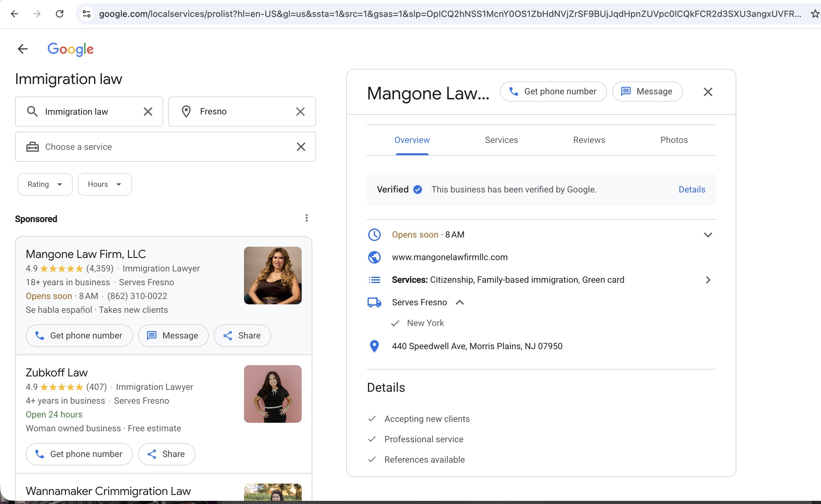Click the Immigration law search input
This screenshot has width=821, height=504.
coord(89,112)
